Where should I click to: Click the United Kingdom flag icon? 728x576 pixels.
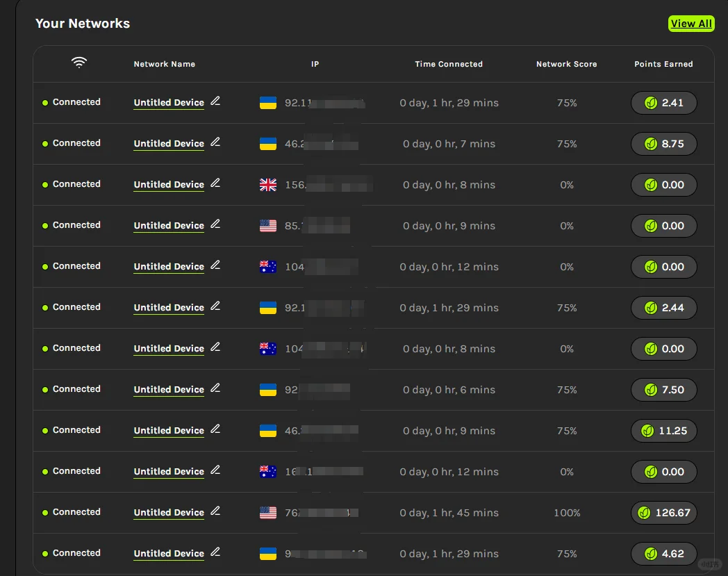[268, 185]
